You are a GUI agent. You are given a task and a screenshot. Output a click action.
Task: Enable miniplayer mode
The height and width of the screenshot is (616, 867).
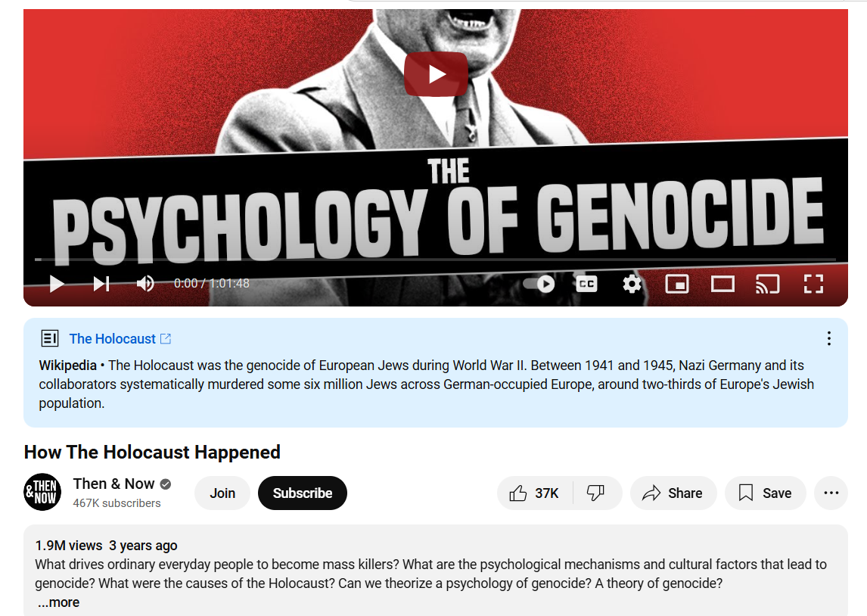coord(677,284)
